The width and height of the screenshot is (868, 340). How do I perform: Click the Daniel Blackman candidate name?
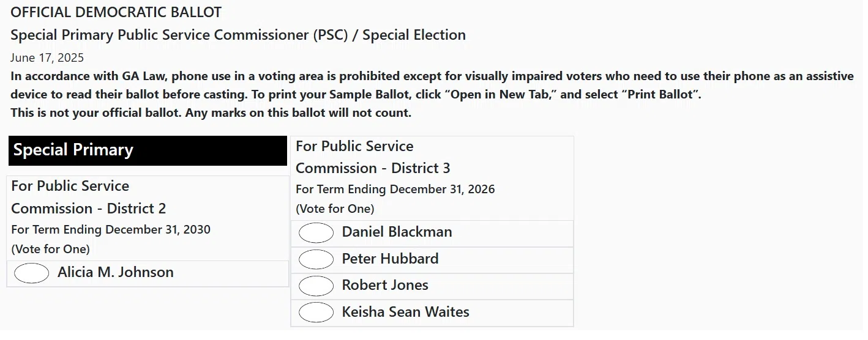pyautogui.click(x=397, y=232)
